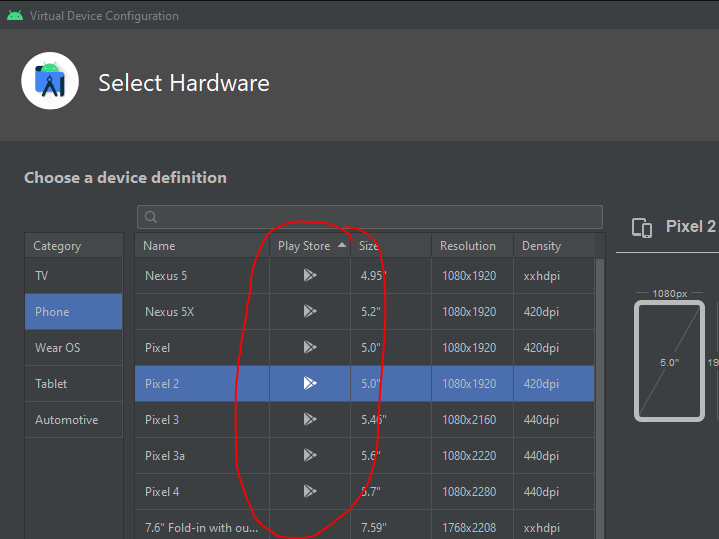The width and height of the screenshot is (719, 539).
Task: Click the 1080x2280 resolution cell
Action: [472, 492]
